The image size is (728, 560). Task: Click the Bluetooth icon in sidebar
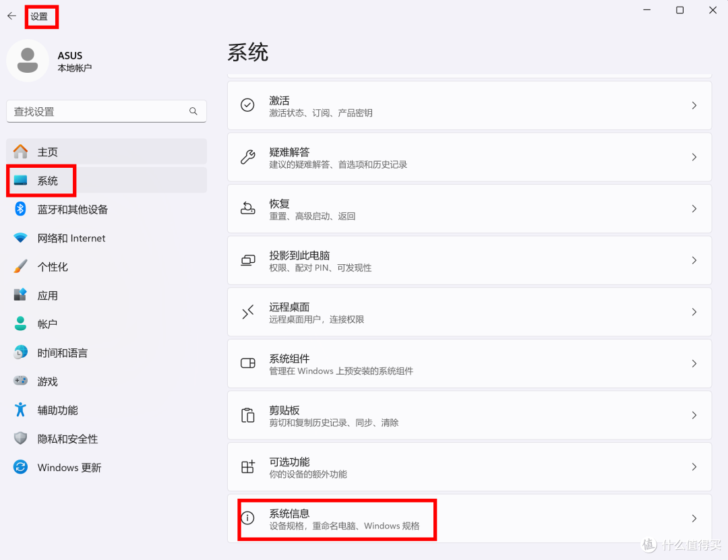point(20,209)
